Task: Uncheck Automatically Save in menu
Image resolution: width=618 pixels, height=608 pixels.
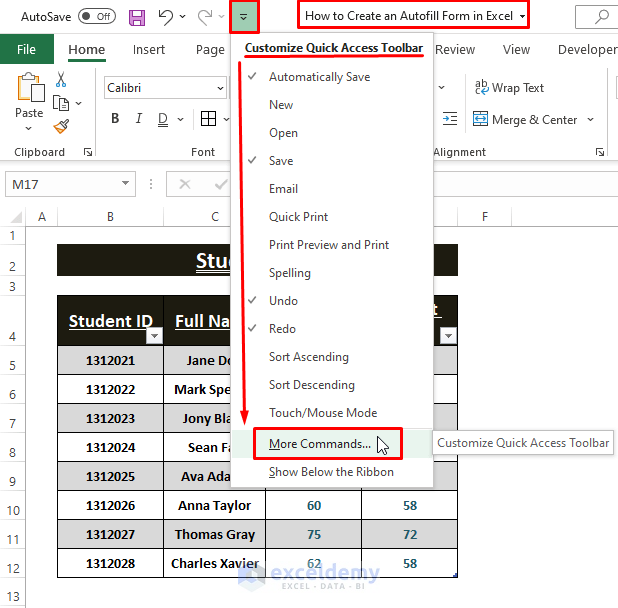Action: pyautogui.click(x=319, y=77)
